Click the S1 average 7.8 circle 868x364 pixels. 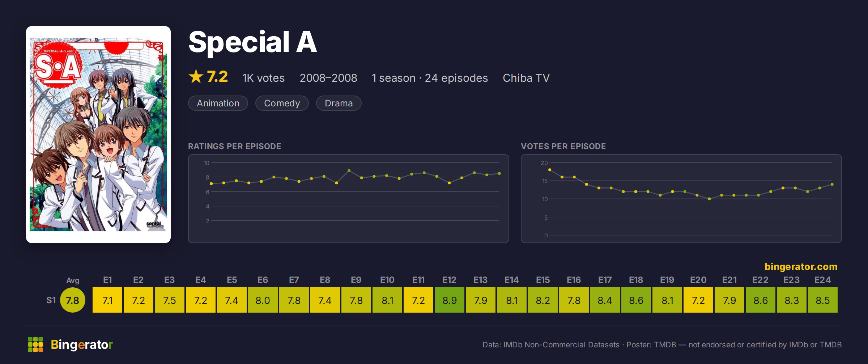click(73, 300)
